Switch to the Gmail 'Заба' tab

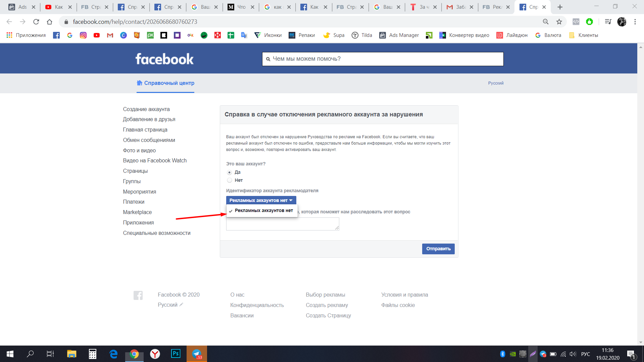click(x=460, y=7)
